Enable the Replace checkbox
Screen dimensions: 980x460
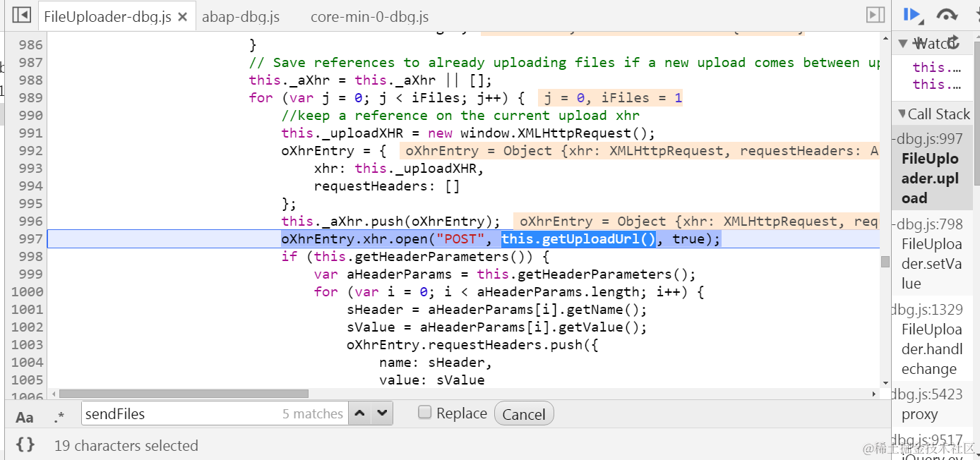coord(424,413)
